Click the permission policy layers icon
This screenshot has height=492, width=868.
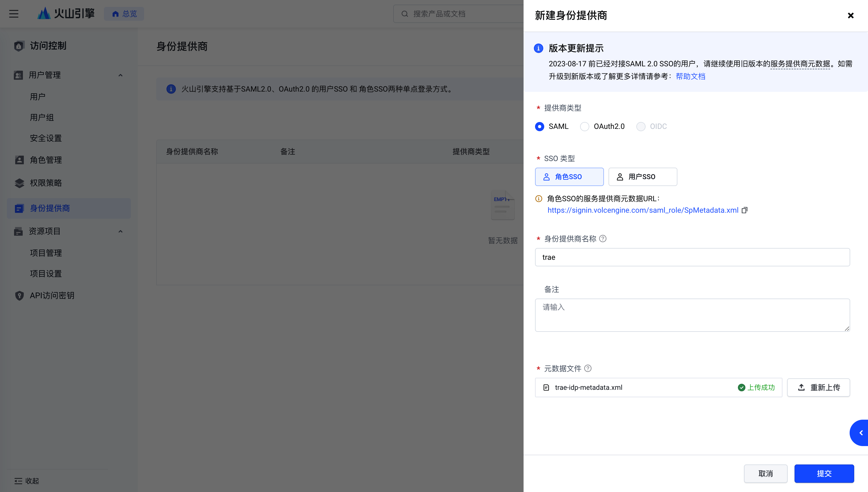[19, 183]
